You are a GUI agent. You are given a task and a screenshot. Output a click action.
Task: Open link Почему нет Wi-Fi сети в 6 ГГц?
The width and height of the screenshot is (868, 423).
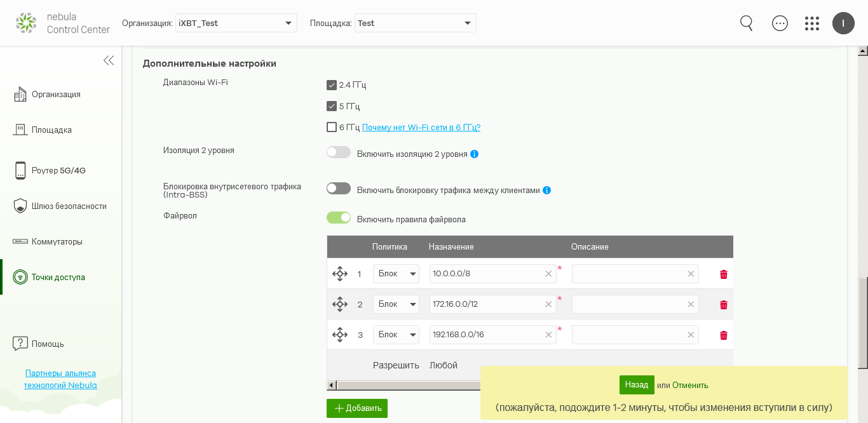[x=421, y=127]
